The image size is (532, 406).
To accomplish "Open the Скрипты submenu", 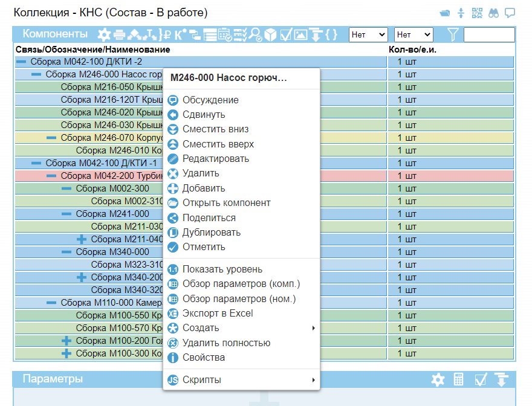I will click(202, 380).
